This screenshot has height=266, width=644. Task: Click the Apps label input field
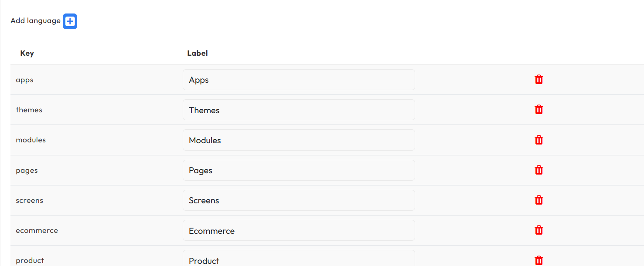(x=299, y=80)
